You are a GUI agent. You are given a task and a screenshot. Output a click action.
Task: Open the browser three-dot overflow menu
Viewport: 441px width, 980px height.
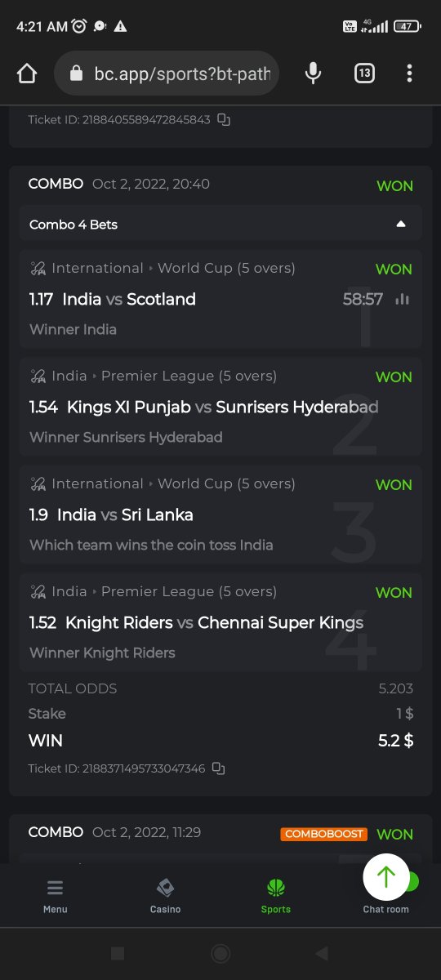coord(409,73)
